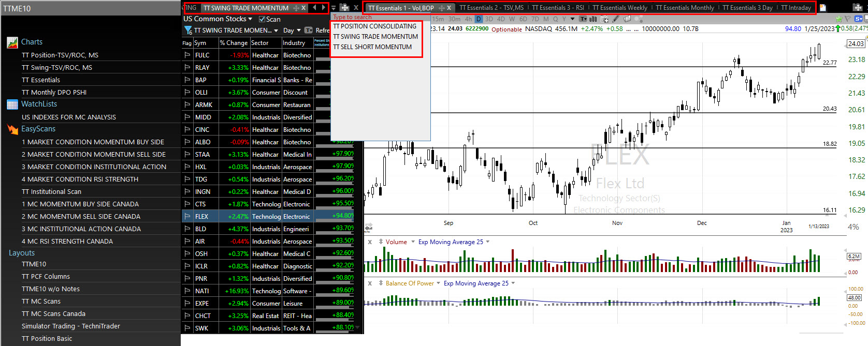Click the Balance Of Power move handle
This screenshot has height=346, width=868.
[x=381, y=283]
